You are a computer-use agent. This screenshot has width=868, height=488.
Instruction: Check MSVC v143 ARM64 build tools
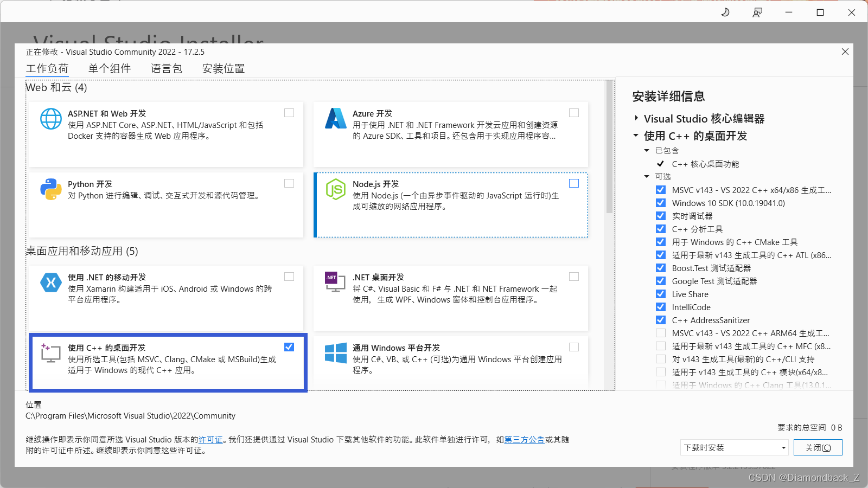(661, 333)
